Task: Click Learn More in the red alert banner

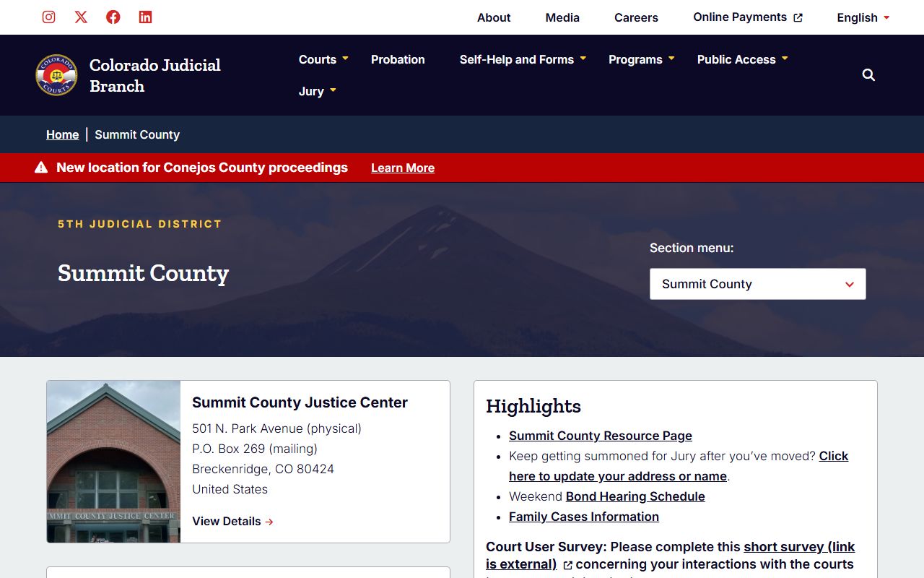Action: [403, 168]
